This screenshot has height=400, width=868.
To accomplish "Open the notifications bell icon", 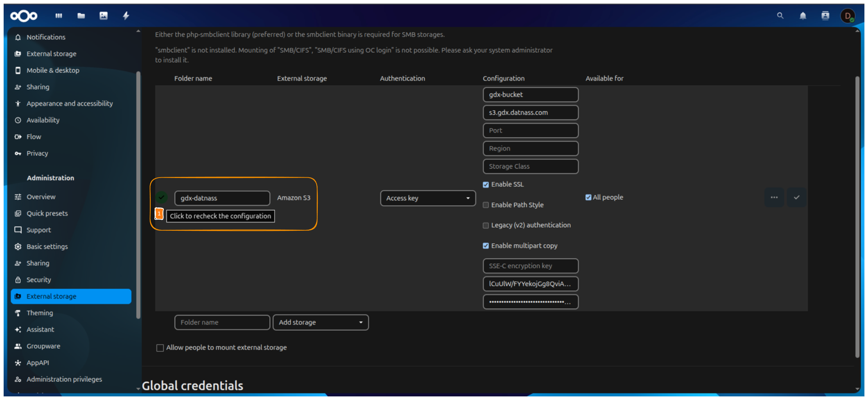I will [x=802, y=16].
